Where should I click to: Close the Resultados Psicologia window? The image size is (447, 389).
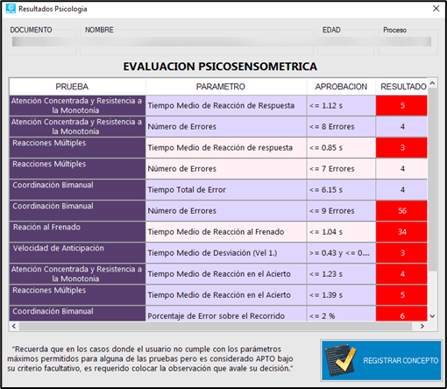click(436, 9)
